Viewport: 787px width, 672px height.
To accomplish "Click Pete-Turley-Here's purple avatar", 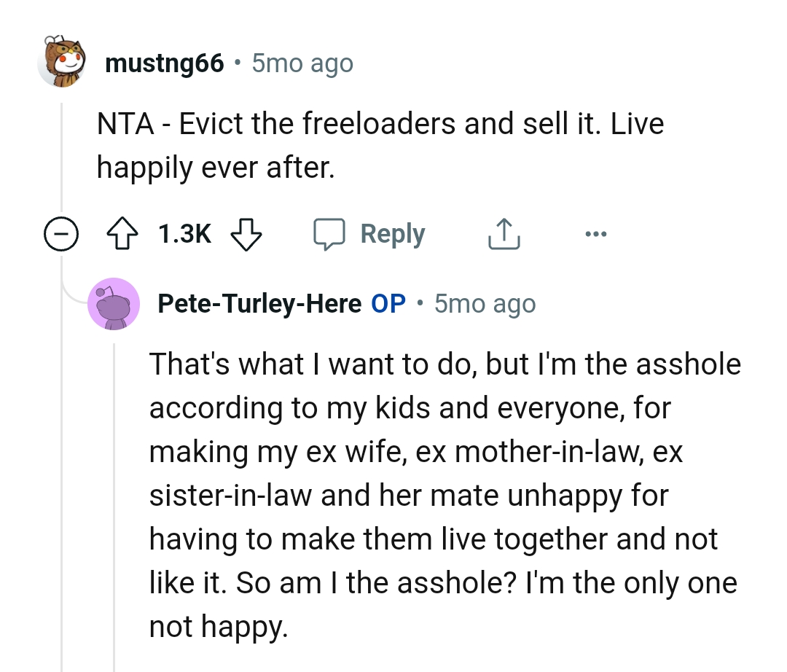I will click(x=114, y=304).
